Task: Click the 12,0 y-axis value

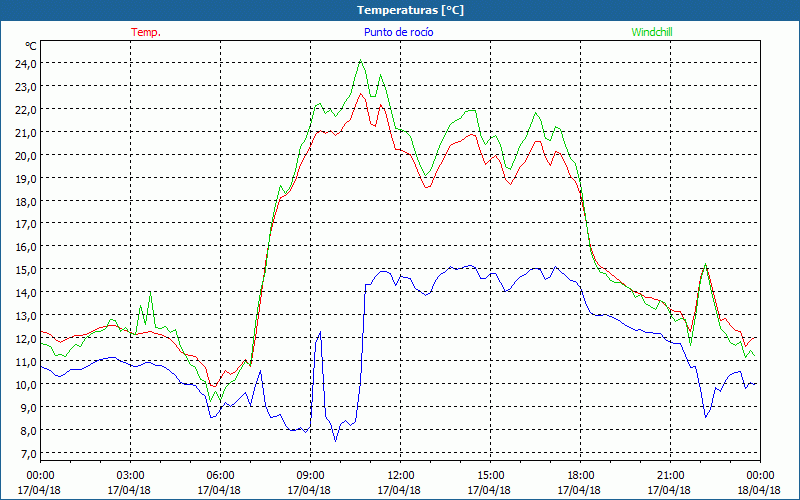Action: [26, 339]
